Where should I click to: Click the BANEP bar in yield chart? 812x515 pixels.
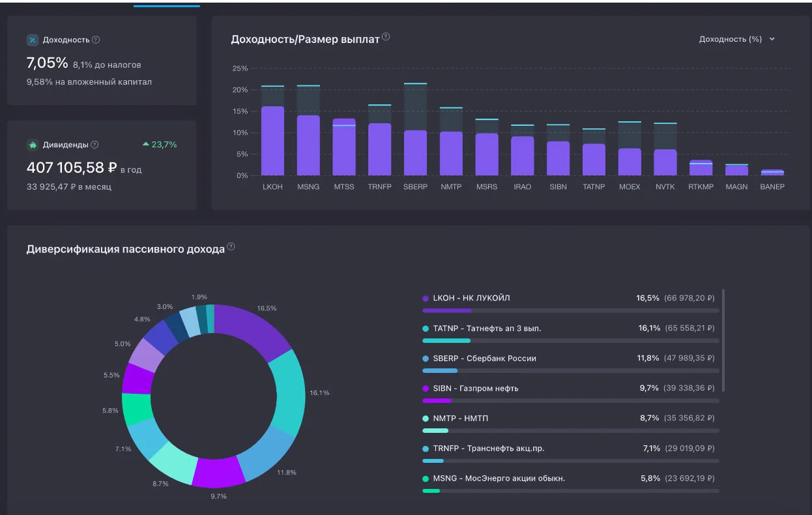click(772, 173)
